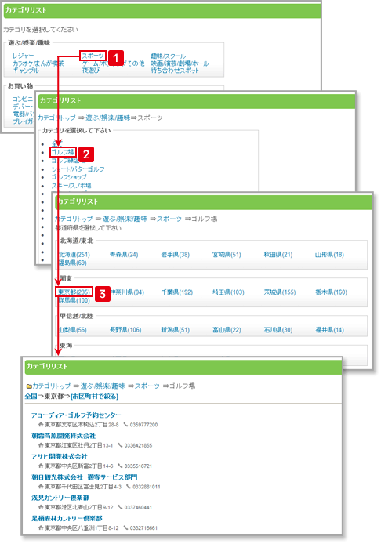Image resolution: width=392 pixels, height=551 pixels.
Task: Open 足柄森林カントリー倶楽部 listing
Action: click(x=67, y=518)
